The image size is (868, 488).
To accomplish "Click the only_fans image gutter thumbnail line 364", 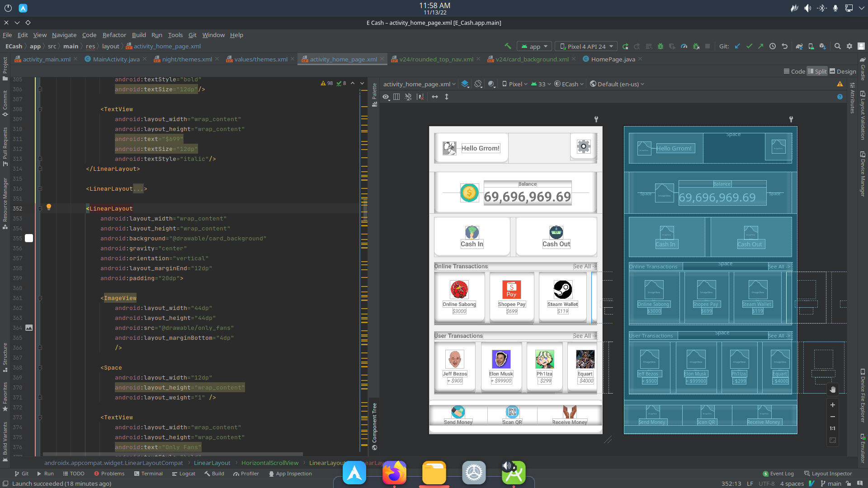I will [x=29, y=328].
